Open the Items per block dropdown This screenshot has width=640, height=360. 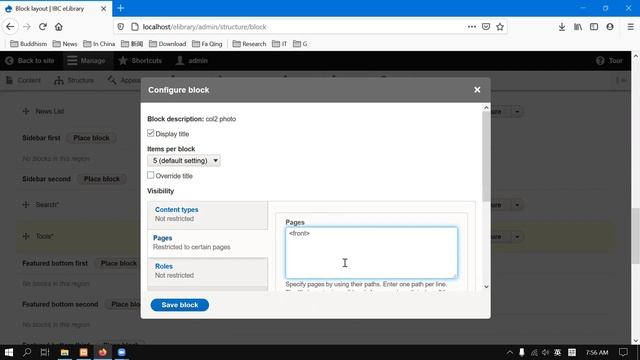coord(184,161)
